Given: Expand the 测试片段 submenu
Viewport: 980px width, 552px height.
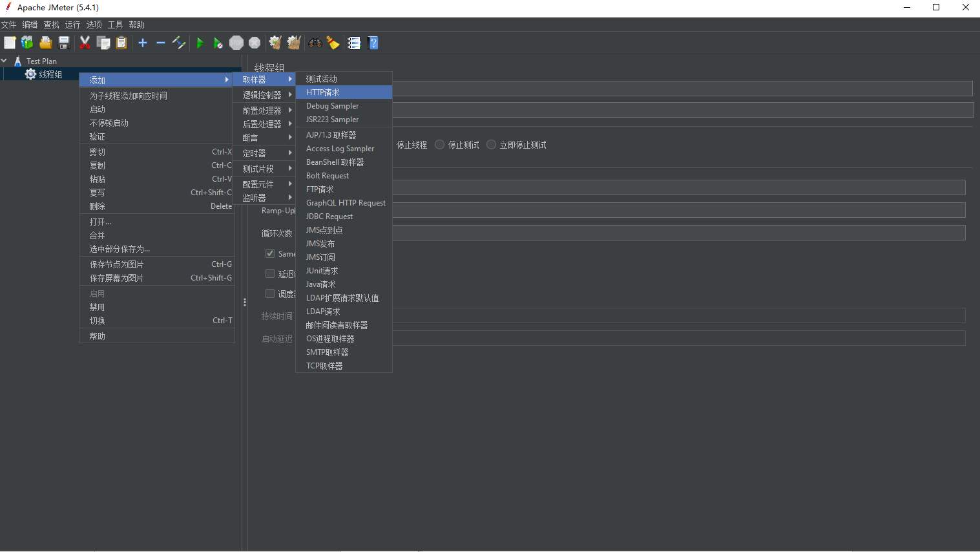Looking at the screenshot, I should (264, 169).
